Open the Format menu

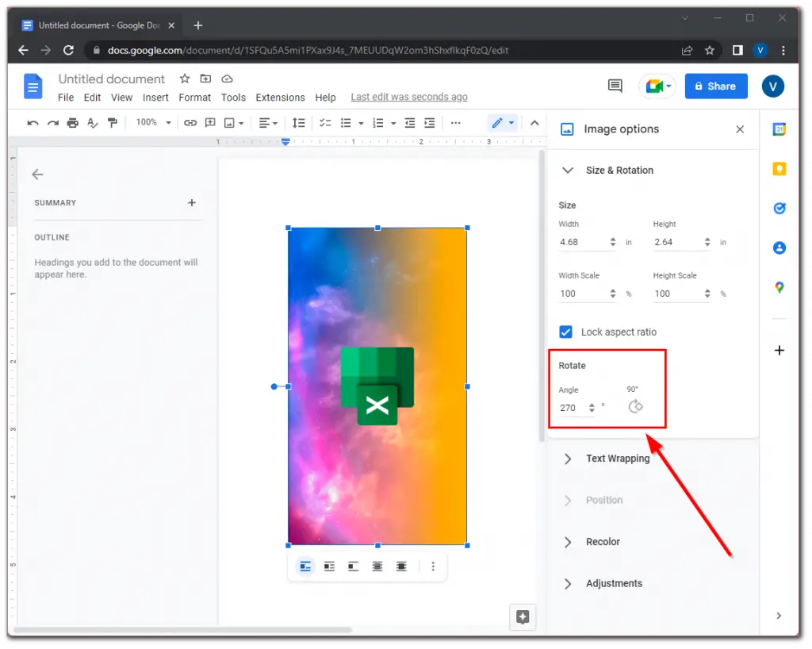(x=194, y=97)
